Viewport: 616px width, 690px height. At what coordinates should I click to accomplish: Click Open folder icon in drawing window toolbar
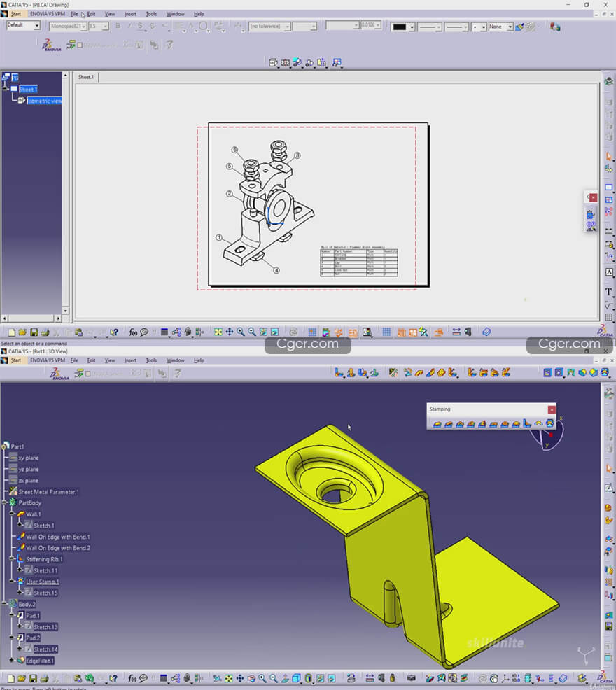[22, 332]
